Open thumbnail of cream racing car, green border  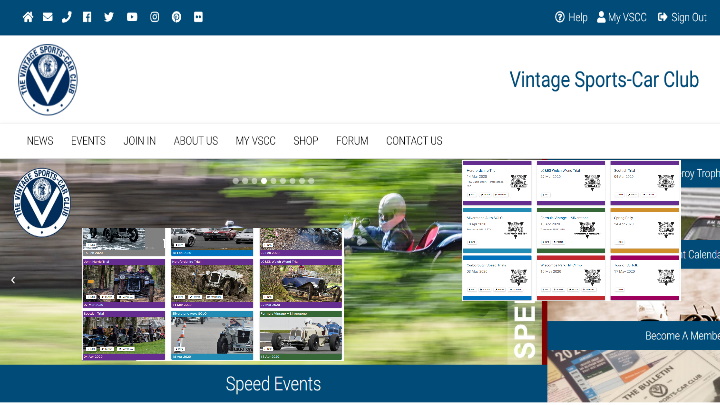301,335
